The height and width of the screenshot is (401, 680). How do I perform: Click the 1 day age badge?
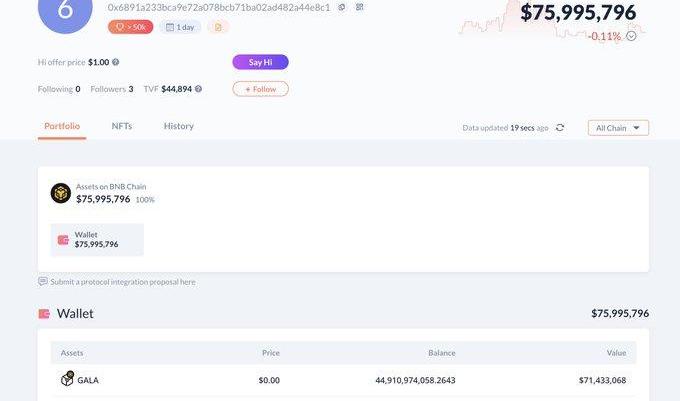pyautogui.click(x=180, y=27)
